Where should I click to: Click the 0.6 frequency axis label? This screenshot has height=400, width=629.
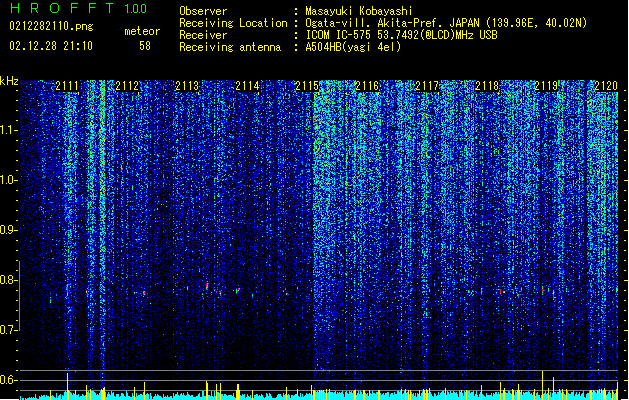[8, 380]
